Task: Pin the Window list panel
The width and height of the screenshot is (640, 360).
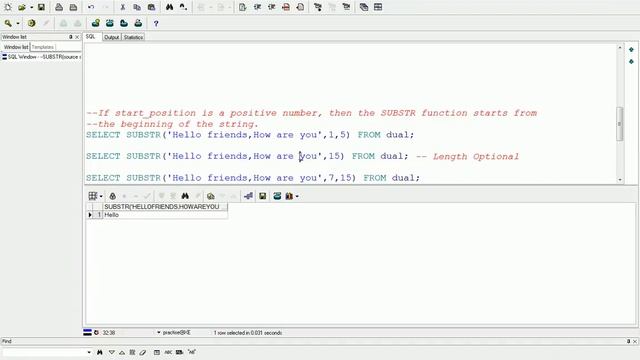Action: coord(71,37)
